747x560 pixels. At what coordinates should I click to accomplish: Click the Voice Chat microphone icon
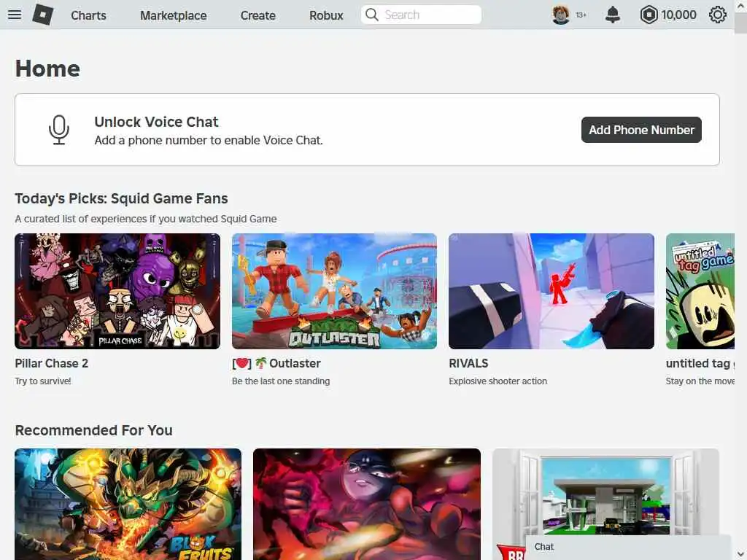(59, 130)
